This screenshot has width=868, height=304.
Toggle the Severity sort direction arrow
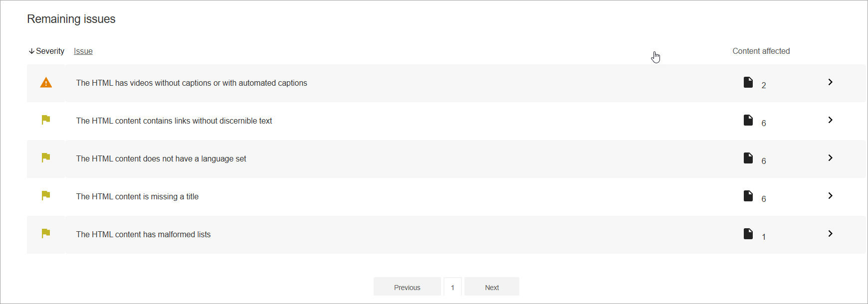(31, 51)
